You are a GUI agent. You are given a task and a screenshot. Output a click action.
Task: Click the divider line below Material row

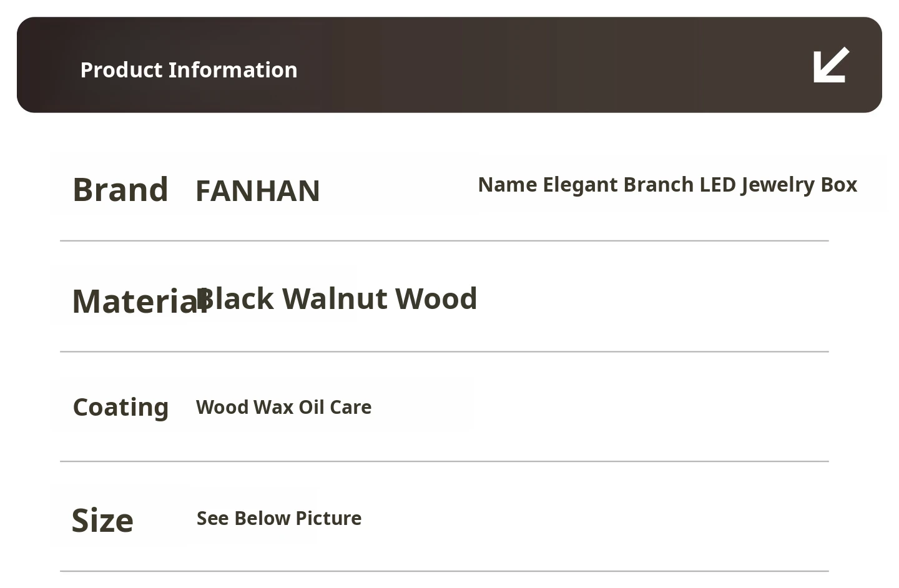coord(444,351)
